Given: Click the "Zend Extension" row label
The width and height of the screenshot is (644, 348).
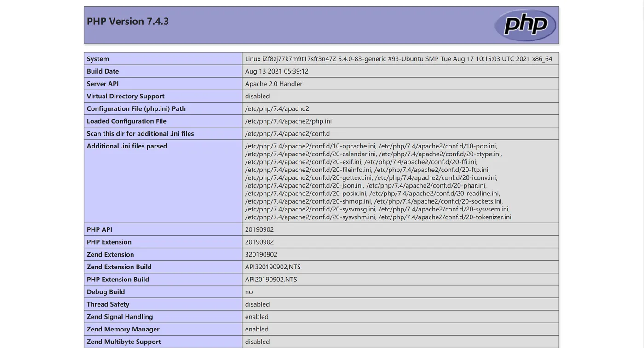Looking at the screenshot, I should point(110,254).
